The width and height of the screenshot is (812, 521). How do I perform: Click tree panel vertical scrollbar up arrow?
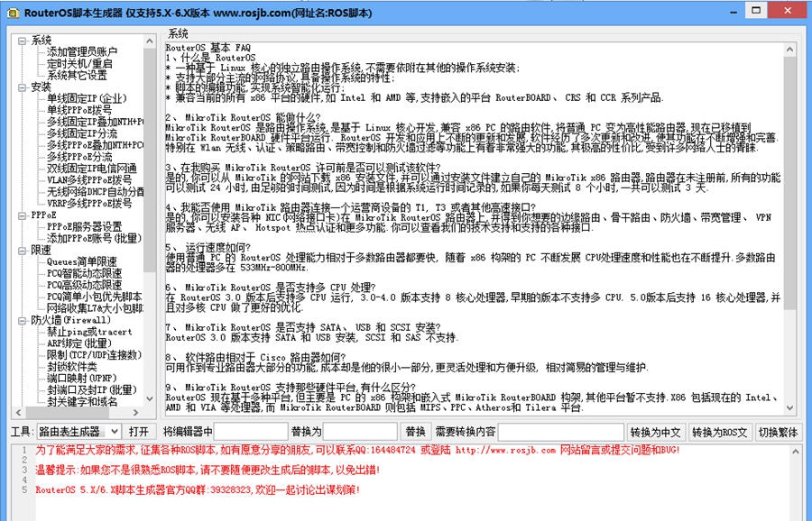coord(150,41)
